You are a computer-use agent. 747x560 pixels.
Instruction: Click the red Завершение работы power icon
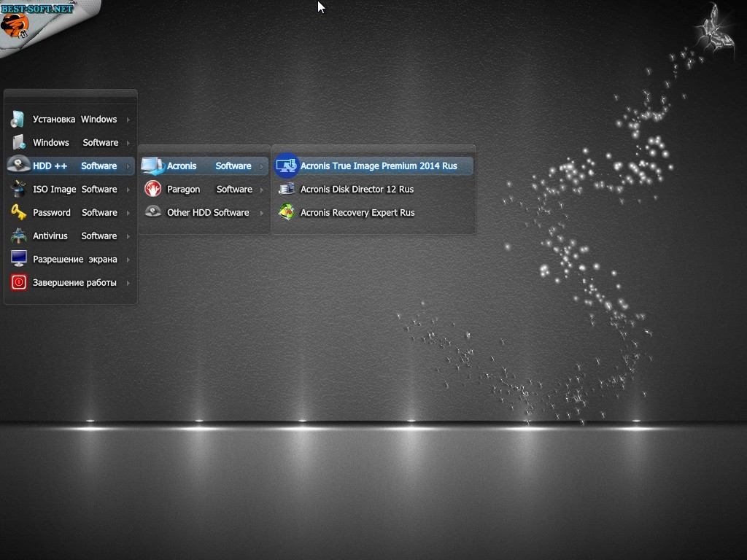18,282
